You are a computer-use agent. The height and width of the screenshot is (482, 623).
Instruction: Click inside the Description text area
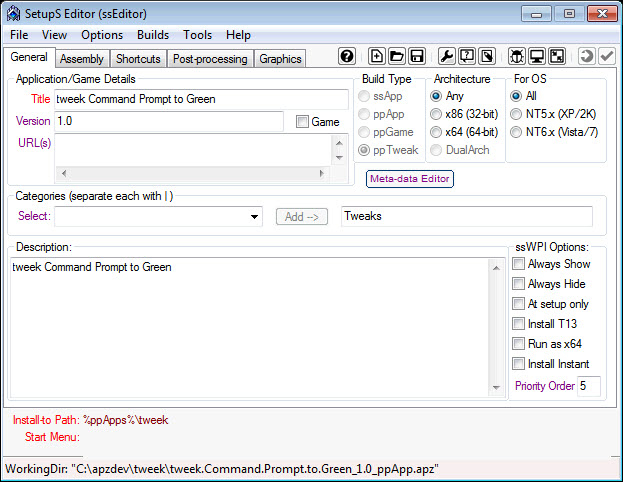coord(250,328)
